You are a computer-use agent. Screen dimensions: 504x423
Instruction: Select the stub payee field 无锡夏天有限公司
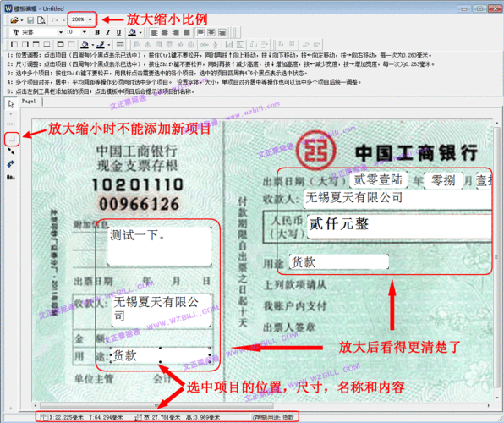(x=162, y=310)
